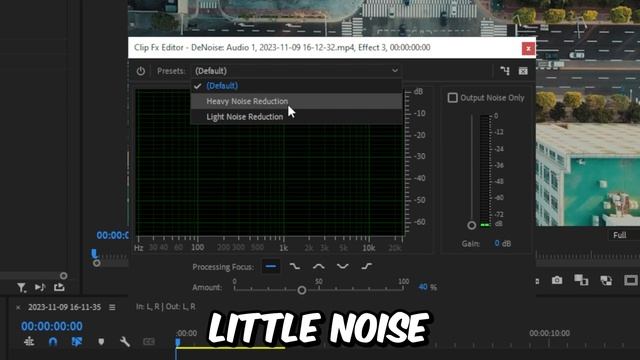Toggle insert sequences as nests icon
Image resolution: width=640 pixels, height=360 pixels.
[x=29, y=341]
